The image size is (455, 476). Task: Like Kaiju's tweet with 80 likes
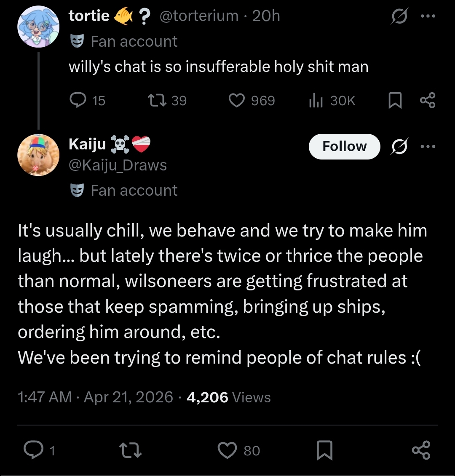[227, 450]
